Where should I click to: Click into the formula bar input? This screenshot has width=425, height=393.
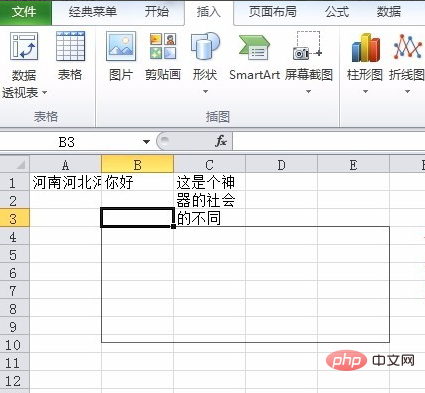pos(329,141)
